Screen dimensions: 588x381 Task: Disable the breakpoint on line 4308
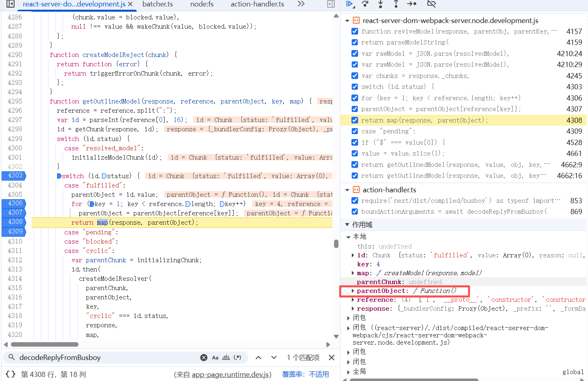(x=355, y=120)
